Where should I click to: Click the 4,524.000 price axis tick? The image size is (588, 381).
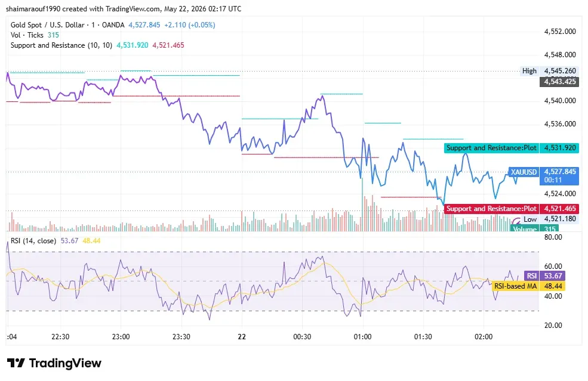[x=560, y=194]
